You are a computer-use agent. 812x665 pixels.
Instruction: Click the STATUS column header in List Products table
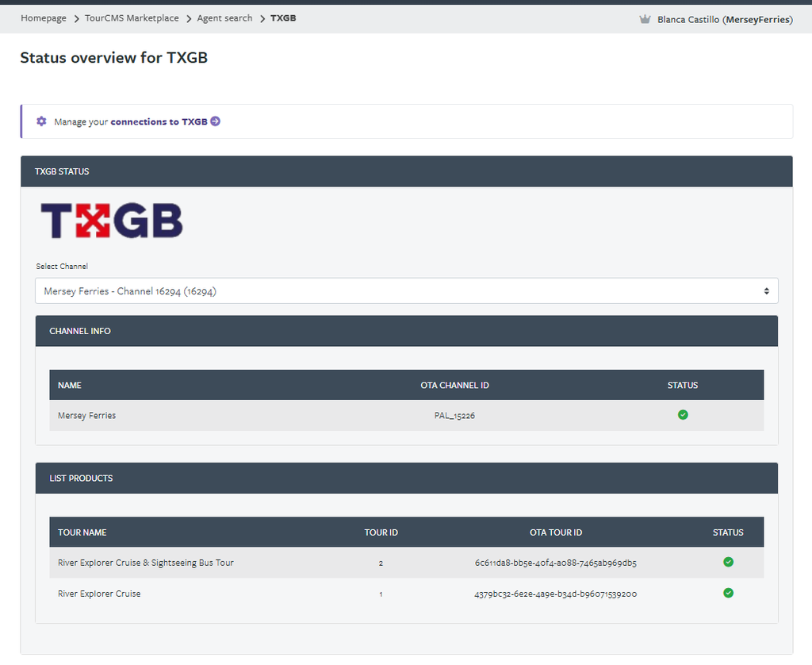tap(728, 532)
